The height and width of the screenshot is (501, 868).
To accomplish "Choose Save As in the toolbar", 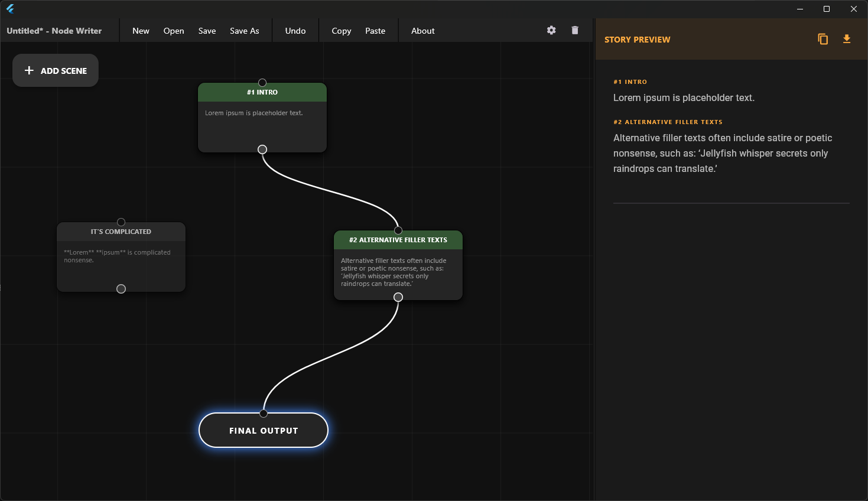I will 244,31.
